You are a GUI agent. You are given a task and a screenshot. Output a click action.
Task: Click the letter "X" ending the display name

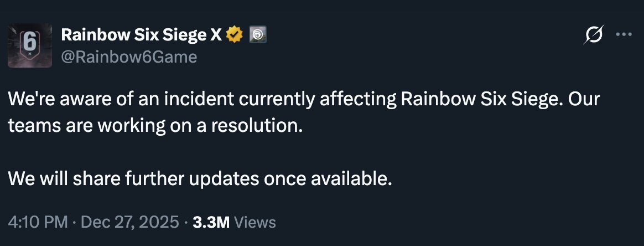(216, 35)
